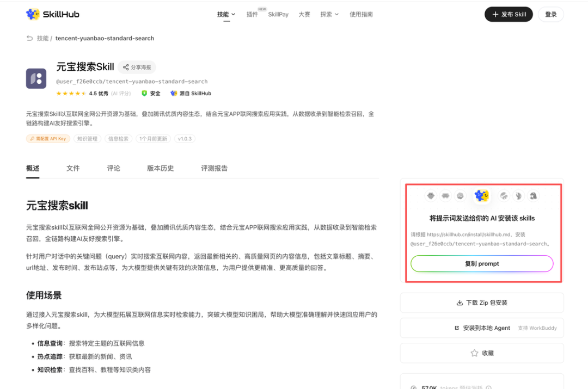Viewport: 588px width, 389px height.
Task: Click tencent-yuanbao-standard-search in the breadcrumb
Action: (x=105, y=38)
